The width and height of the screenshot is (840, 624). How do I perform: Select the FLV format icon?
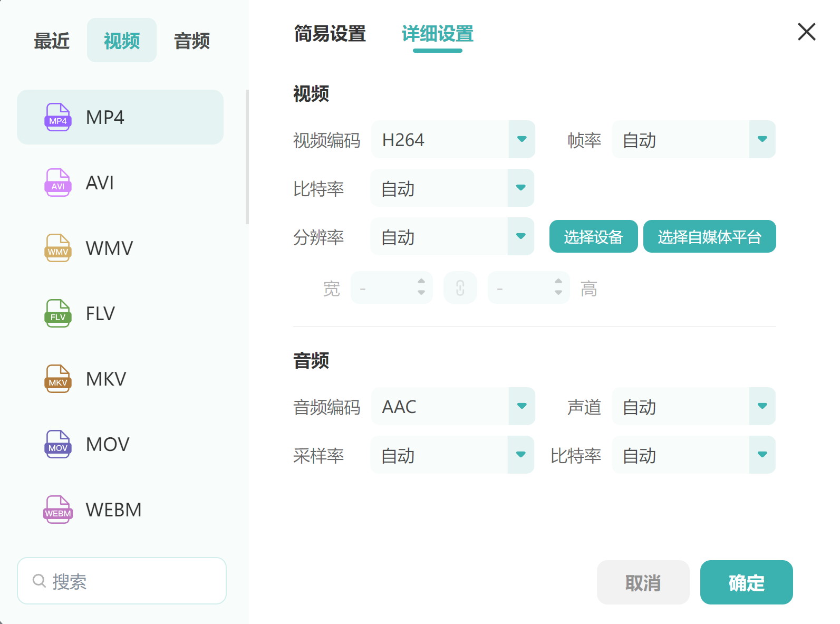[x=57, y=313]
